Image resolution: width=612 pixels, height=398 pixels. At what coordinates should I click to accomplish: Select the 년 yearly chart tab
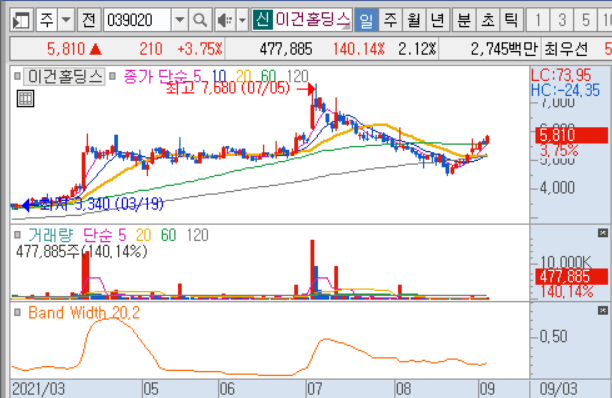click(x=438, y=20)
